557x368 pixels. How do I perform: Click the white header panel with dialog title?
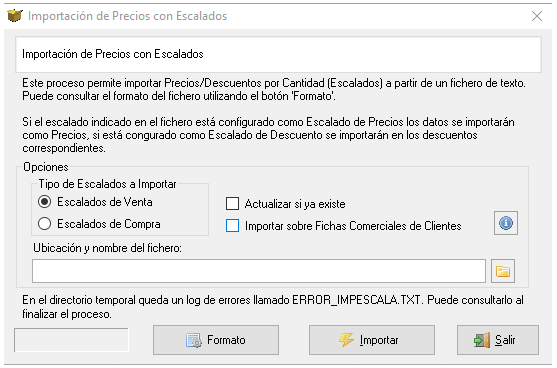[278, 54]
